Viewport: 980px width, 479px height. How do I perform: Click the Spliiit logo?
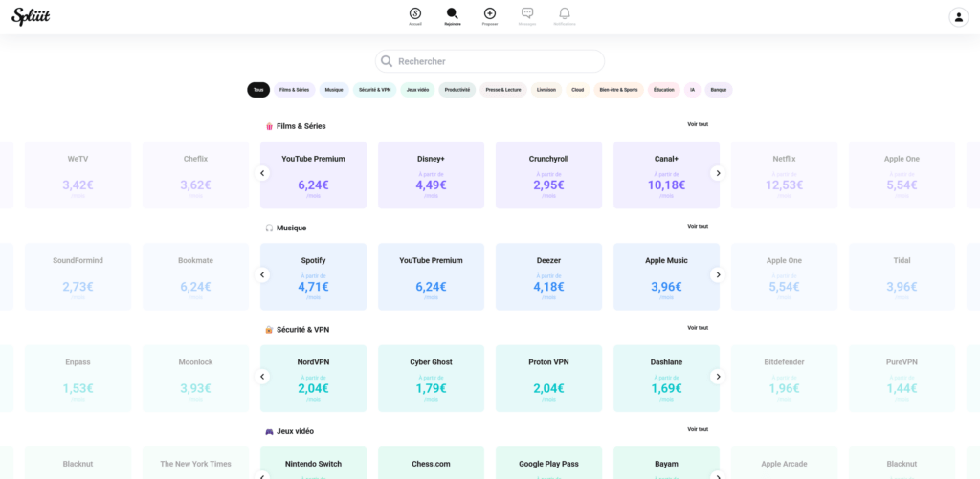tap(31, 17)
